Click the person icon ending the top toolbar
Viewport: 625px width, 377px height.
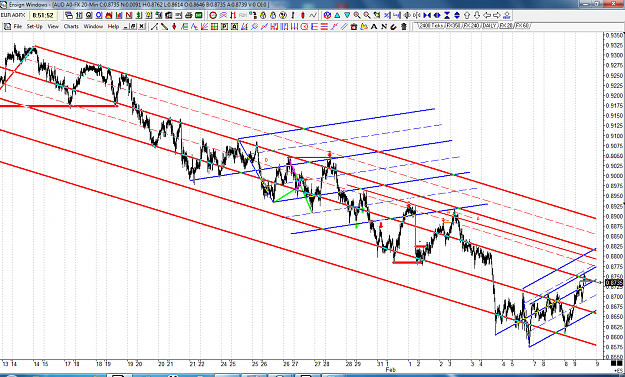coord(507,16)
